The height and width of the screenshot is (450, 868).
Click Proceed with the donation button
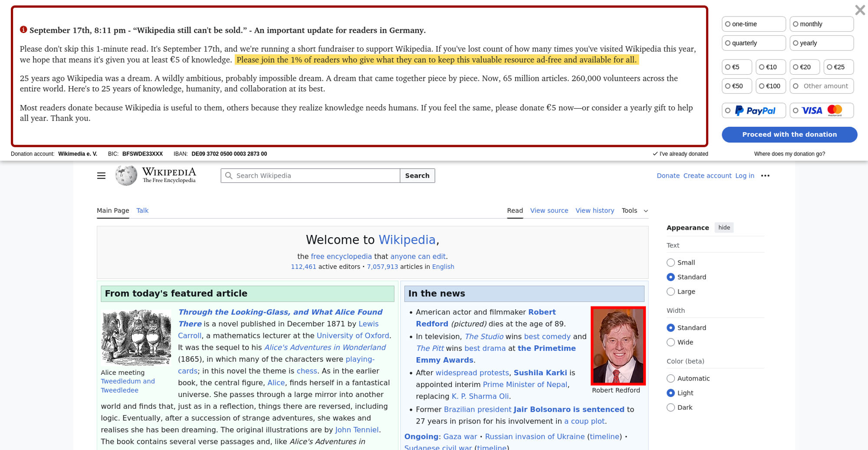click(x=789, y=134)
